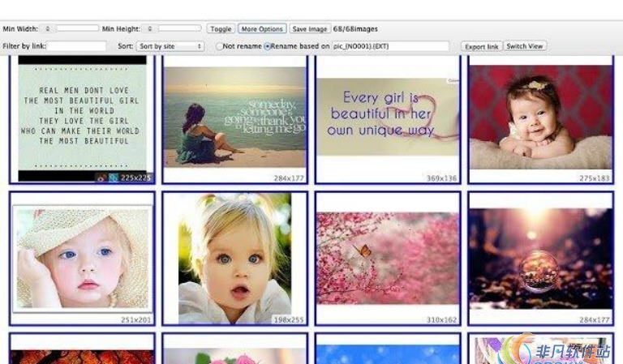The height and width of the screenshot is (364, 623).
Task: Click the Export link button
Action: [x=482, y=46]
